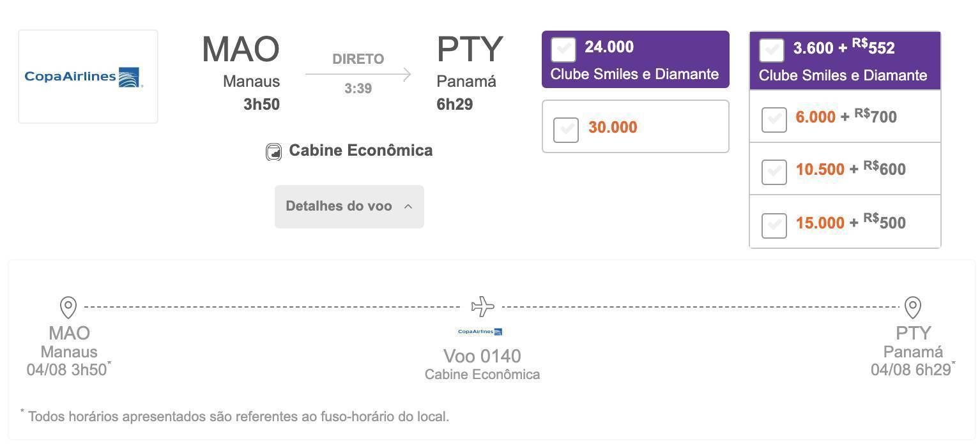The height and width of the screenshot is (448, 980).
Task: Collapse the Detalhes do voo section
Action: (x=349, y=207)
